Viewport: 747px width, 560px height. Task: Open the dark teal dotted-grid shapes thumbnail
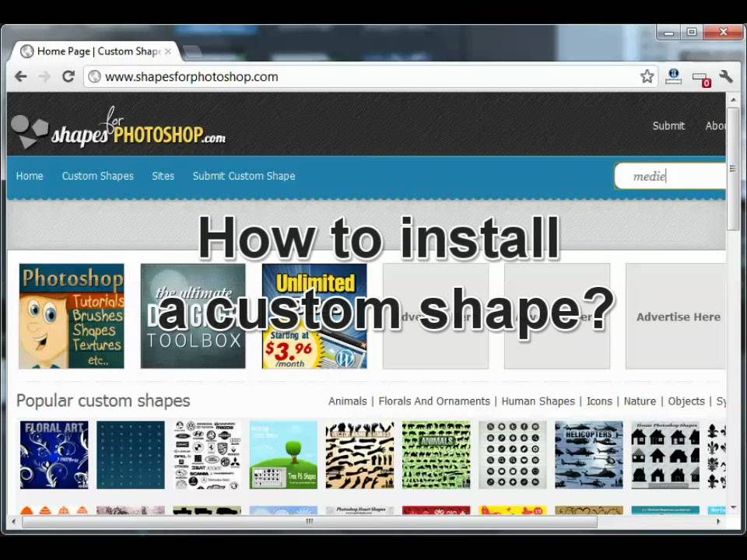tap(131, 455)
